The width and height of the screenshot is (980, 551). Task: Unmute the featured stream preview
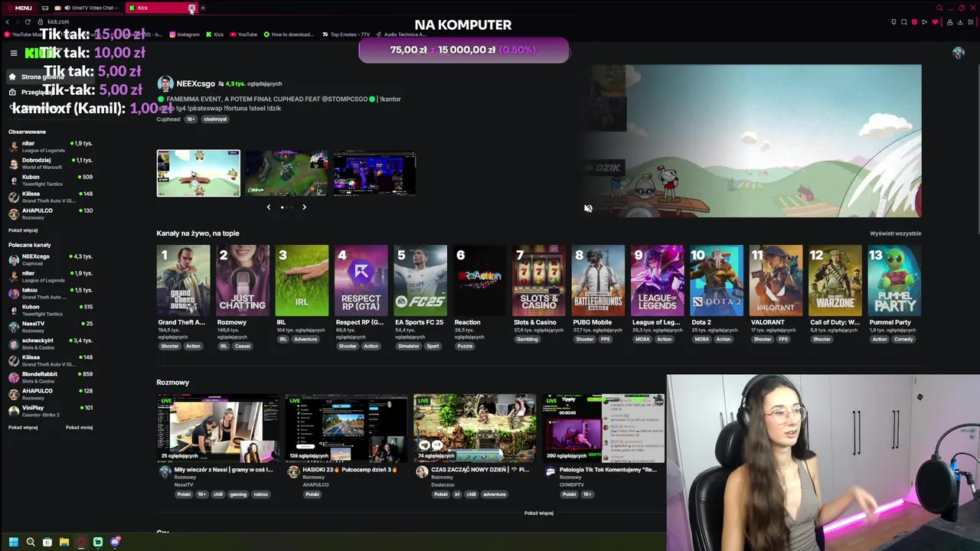tap(588, 208)
